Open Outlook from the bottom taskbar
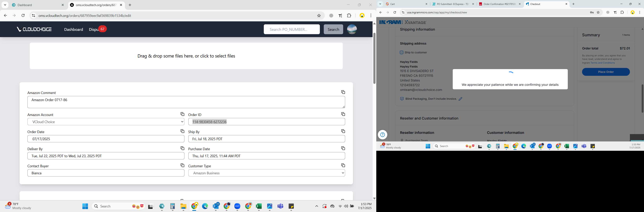This screenshot has width=644, height=212. [216, 206]
